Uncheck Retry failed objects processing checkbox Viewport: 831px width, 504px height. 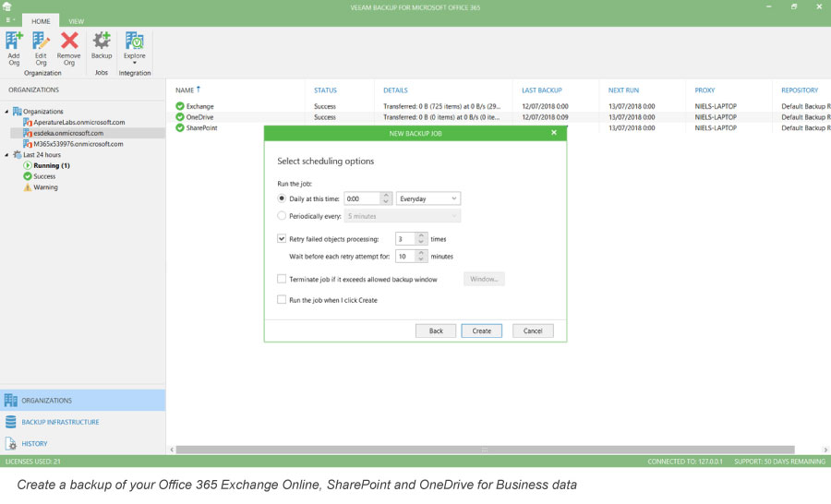pos(282,238)
